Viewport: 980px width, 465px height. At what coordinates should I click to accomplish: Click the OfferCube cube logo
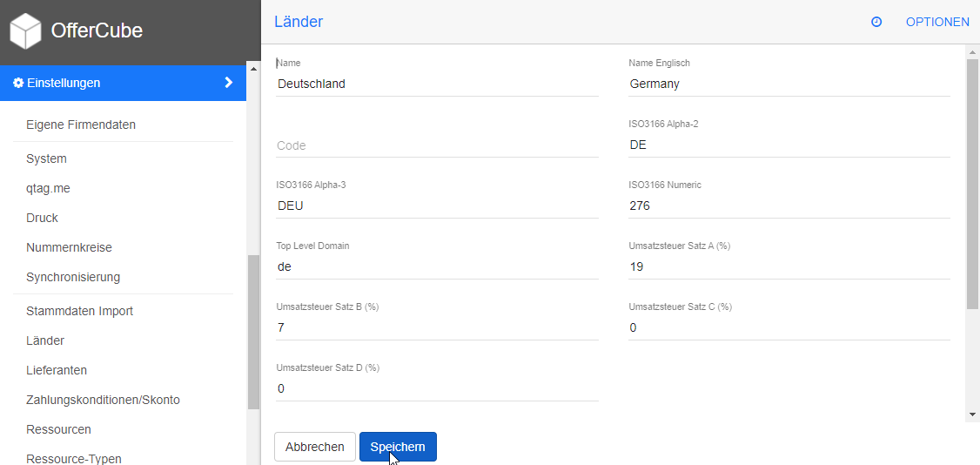pyautogui.click(x=25, y=31)
